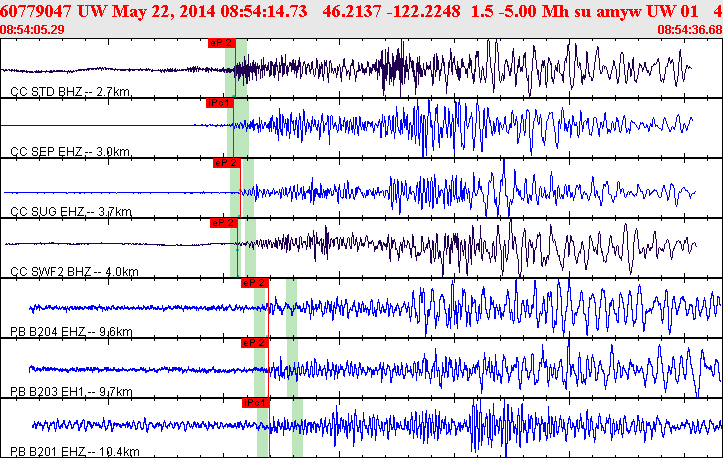Click the start time 08:54:05.29
Screen dimensions: 723x458
[x=32, y=30]
